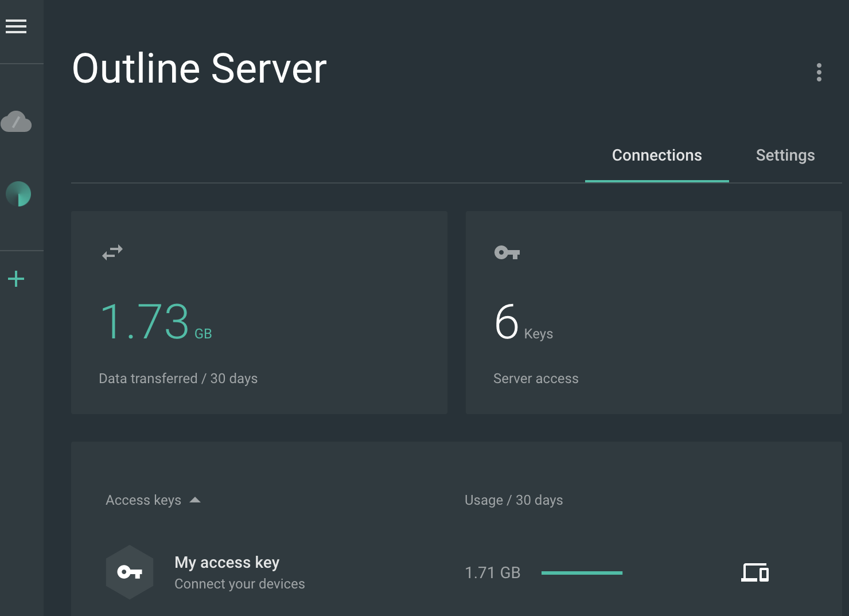849x616 pixels.
Task: Click the My access key name
Action: [227, 562]
